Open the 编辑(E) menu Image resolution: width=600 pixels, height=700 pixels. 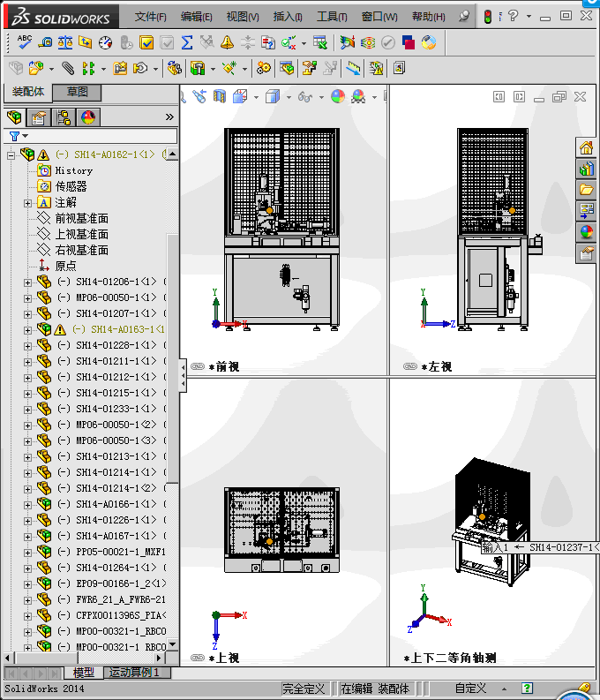[196, 17]
